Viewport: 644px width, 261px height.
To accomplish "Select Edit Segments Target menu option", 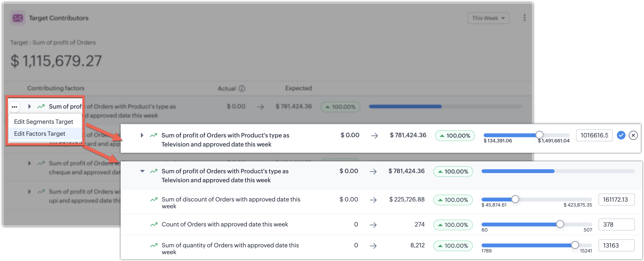I will tap(44, 122).
